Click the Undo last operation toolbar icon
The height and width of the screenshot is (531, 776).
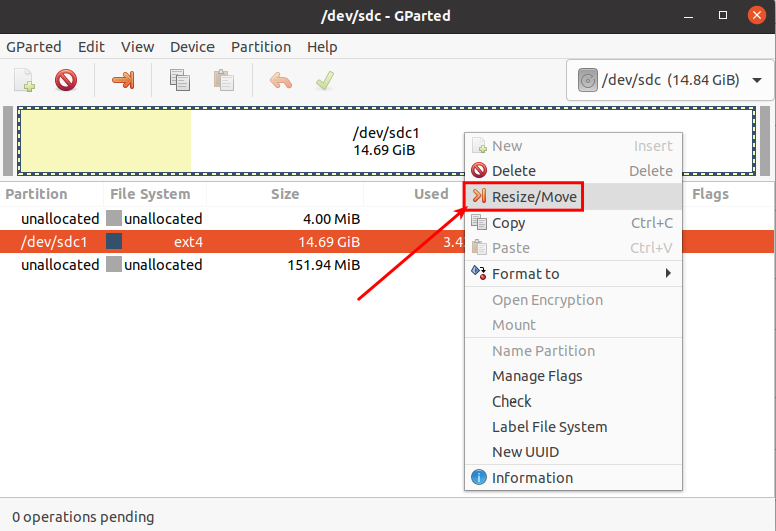(281, 80)
